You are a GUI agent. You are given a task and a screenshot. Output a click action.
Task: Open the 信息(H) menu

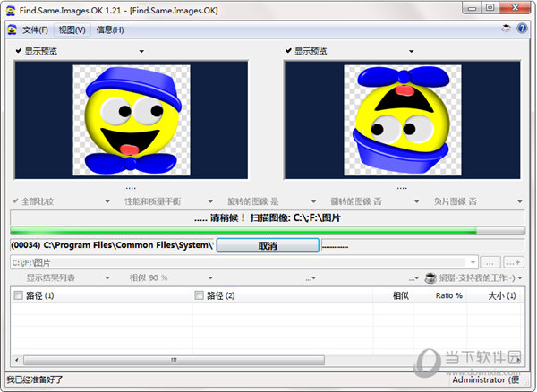[x=109, y=30]
